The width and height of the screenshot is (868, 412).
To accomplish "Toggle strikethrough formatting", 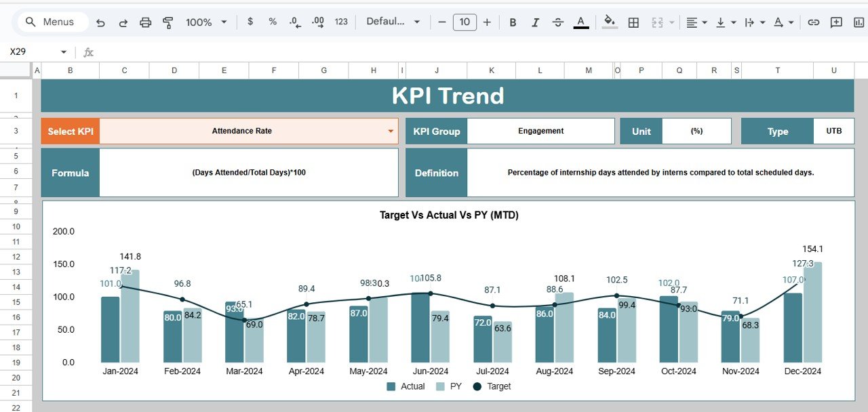I will coord(557,22).
